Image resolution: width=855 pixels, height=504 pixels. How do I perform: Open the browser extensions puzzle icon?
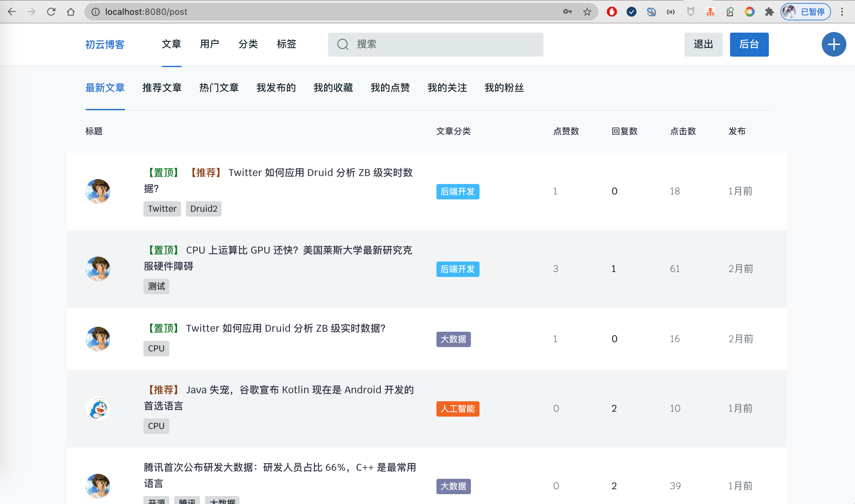click(769, 12)
